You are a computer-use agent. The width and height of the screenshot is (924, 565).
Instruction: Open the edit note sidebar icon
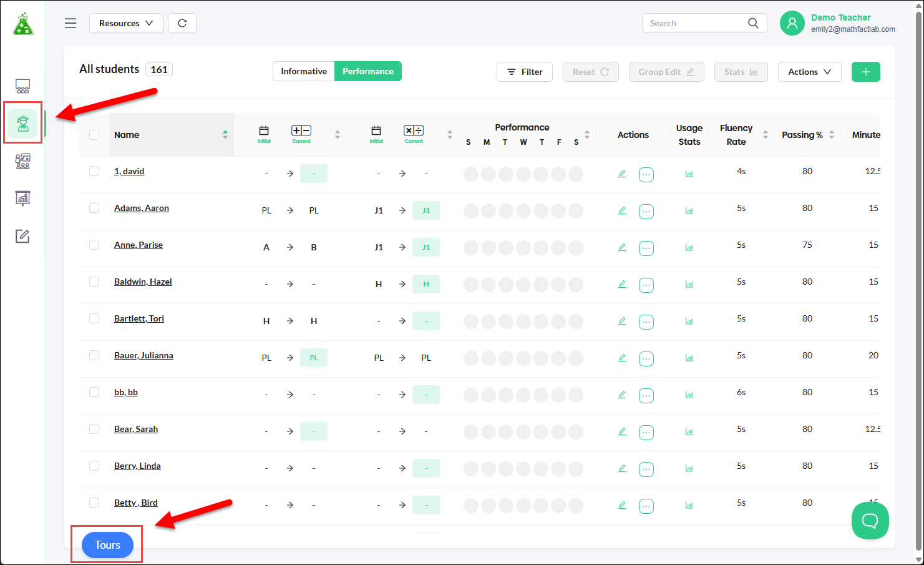tap(22, 236)
